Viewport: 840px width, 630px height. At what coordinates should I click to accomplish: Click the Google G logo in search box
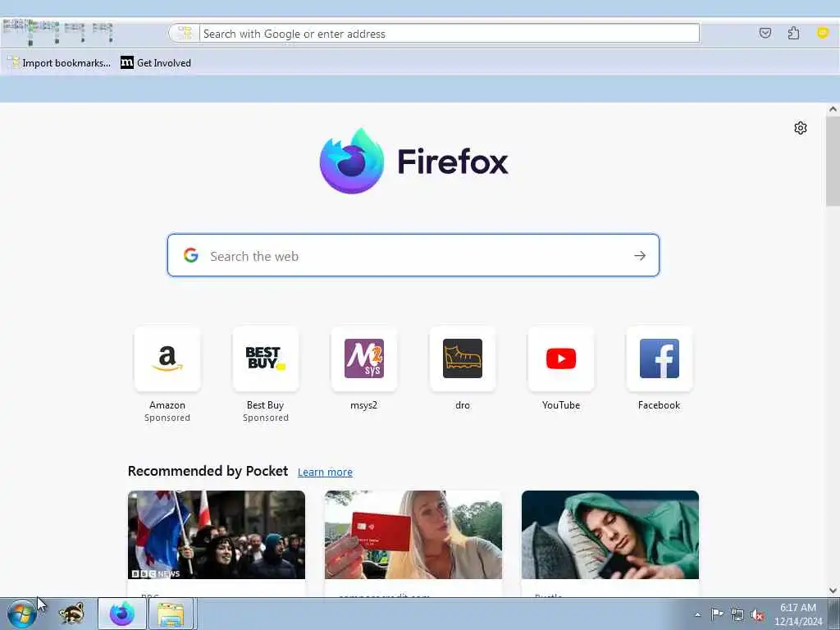(x=190, y=256)
